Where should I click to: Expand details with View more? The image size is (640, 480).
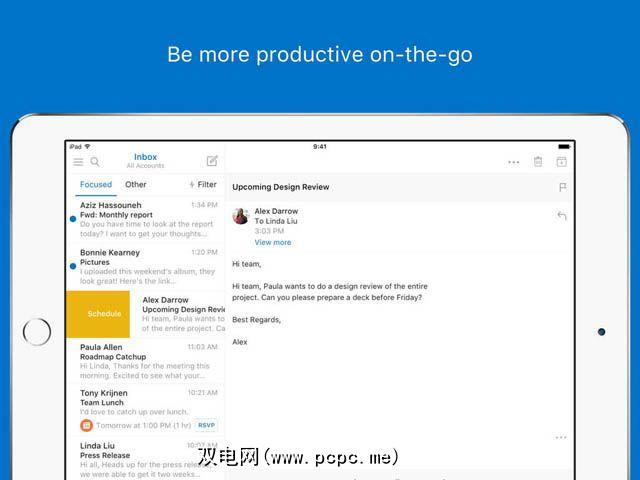[273, 242]
